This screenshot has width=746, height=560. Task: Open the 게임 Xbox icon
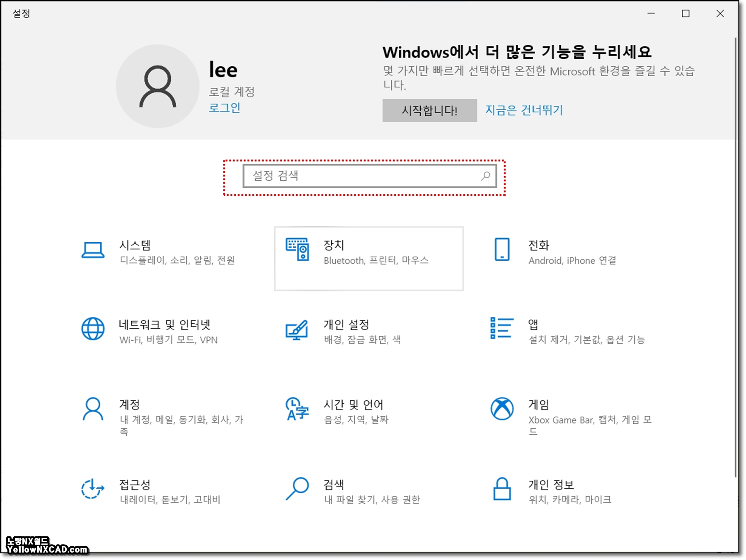[x=502, y=409]
